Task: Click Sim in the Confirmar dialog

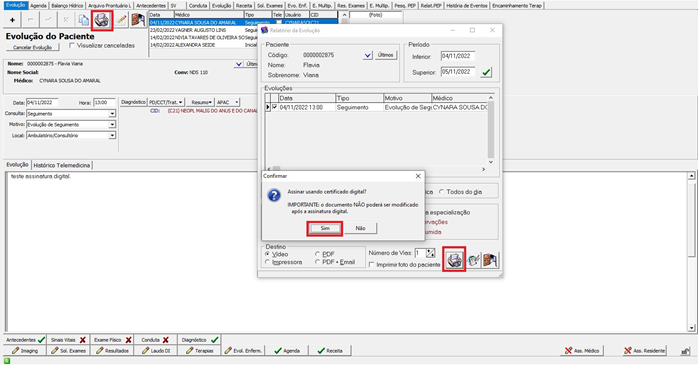Action: point(325,228)
